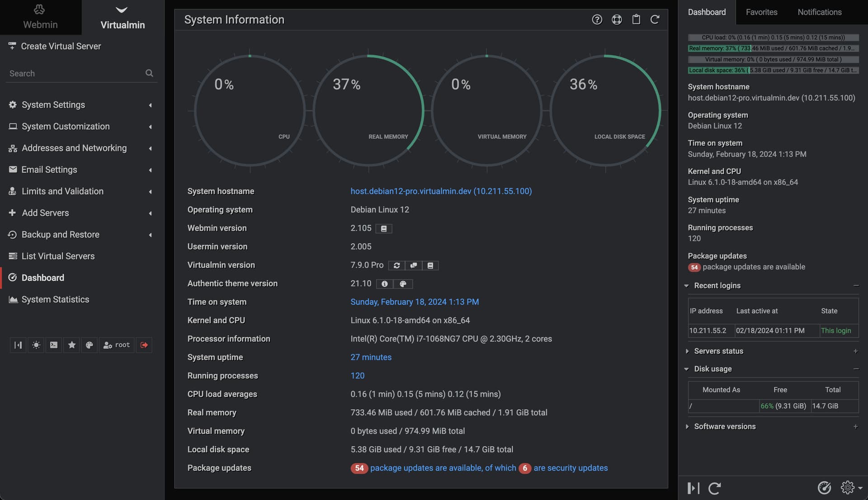Click the dropdown caret beside panel gear
Image resolution: width=868 pixels, height=500 pixels.
[x=860, y=488]
